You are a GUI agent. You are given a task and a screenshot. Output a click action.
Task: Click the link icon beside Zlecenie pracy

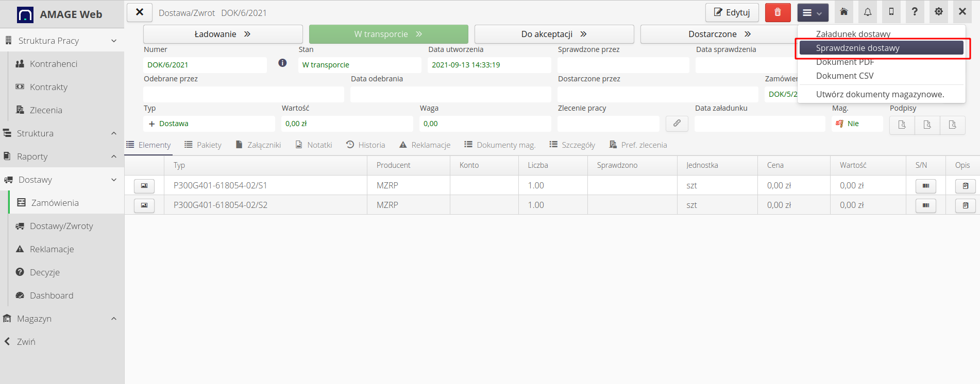(x=677, y=124)
